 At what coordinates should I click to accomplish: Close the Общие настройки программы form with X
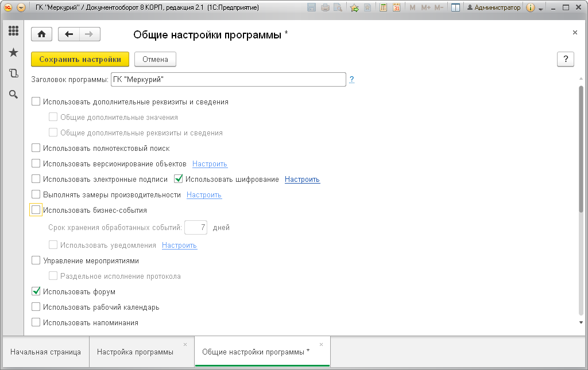575,33
